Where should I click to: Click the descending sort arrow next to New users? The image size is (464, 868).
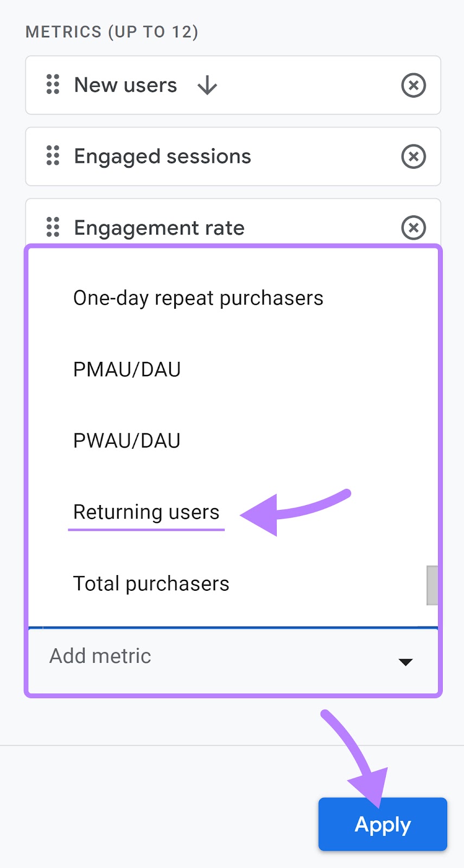point(207,85)
